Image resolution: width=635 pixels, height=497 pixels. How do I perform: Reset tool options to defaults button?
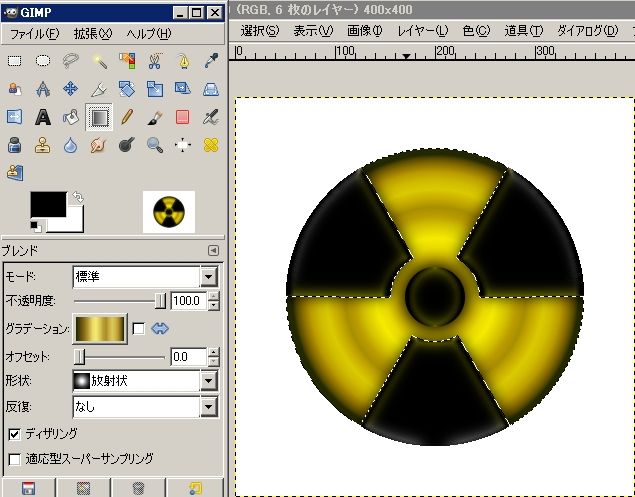[195, 488]
